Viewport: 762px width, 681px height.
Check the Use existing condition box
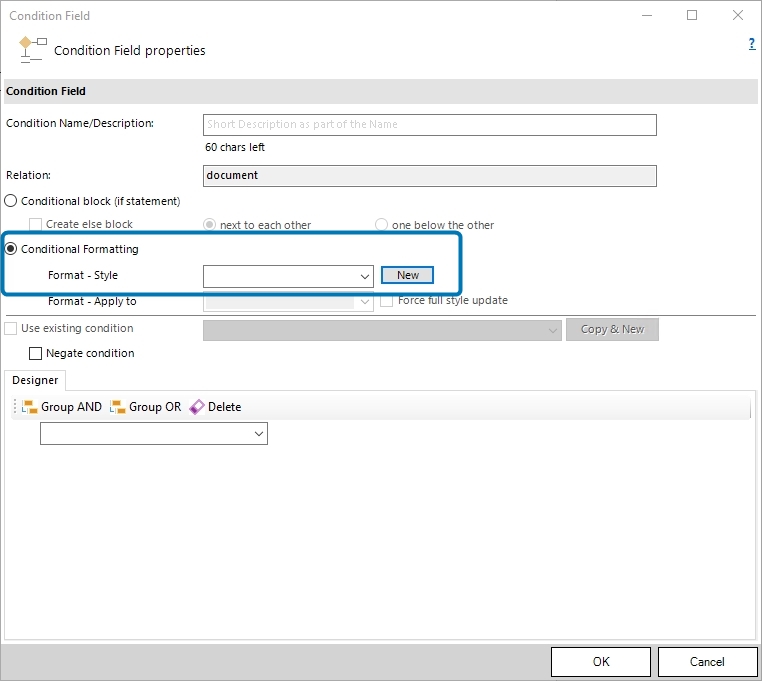tap(11, 328)
